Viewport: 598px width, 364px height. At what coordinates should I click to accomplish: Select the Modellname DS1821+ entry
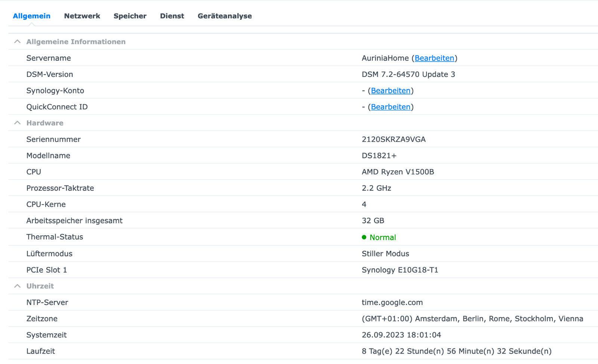379,155
